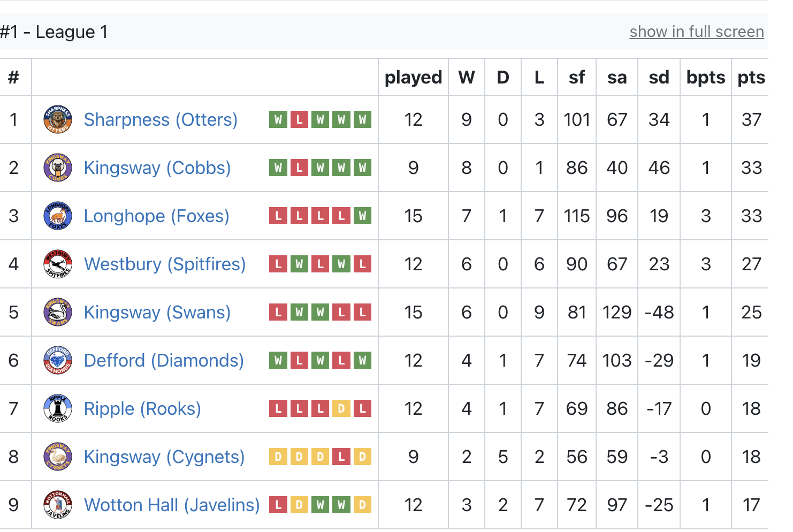Open league table in full screen
The height and width of the screenshot is (532, 793).
click(697, 32)
